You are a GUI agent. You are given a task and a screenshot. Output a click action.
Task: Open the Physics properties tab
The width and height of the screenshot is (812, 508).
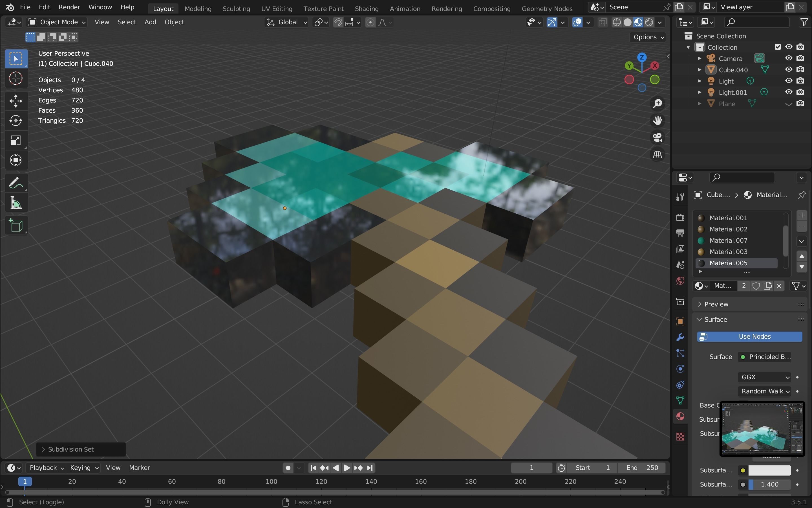[680, 369]
